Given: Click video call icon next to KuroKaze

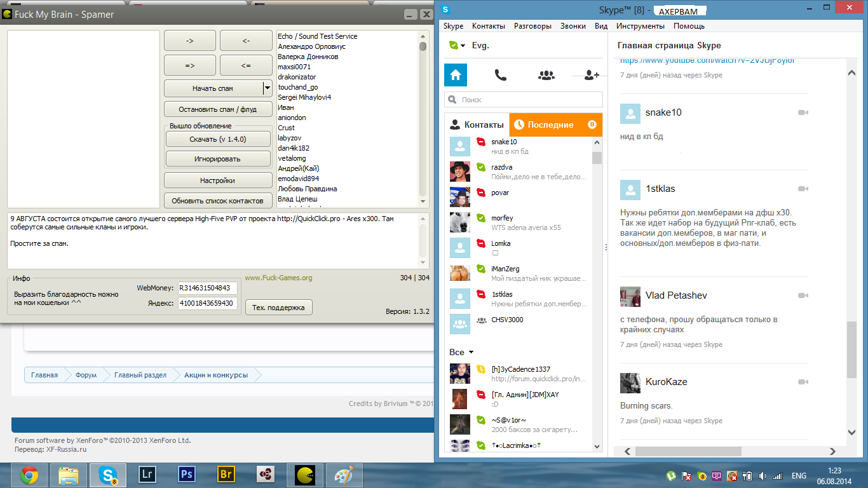Looking at the screenshot, I should point(803,382).
